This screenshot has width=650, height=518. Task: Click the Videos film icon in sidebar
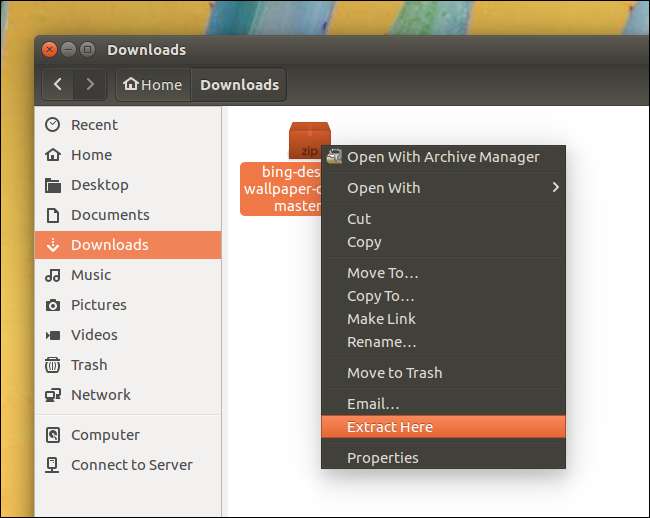[53, 335]
